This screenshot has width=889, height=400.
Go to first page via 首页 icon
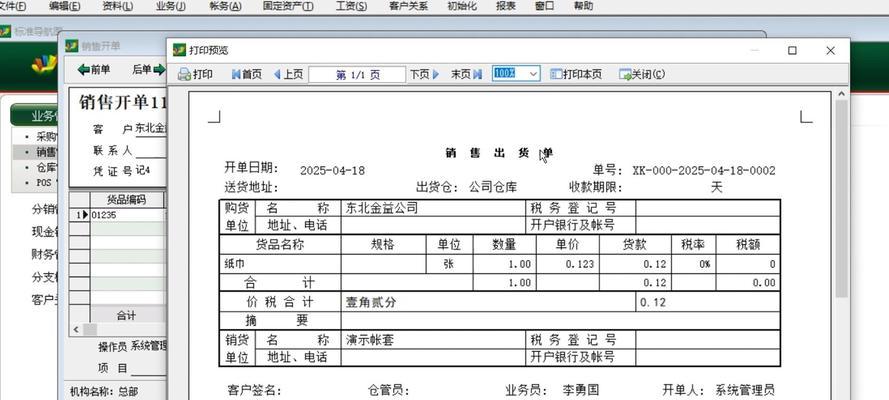pos(236,74)
